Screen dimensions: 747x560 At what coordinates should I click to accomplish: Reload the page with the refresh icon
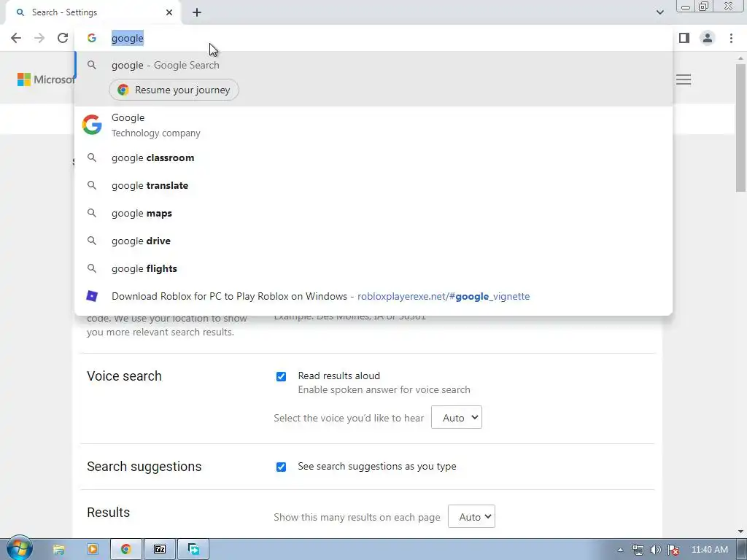pyautogui.click(x=63, y=38)
